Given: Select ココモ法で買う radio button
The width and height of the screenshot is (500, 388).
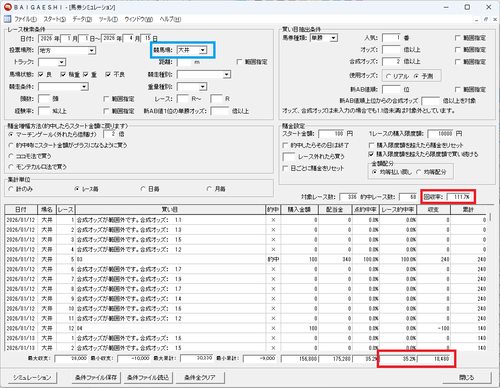Looking at the screenshot, I should [x=11, y=156].
